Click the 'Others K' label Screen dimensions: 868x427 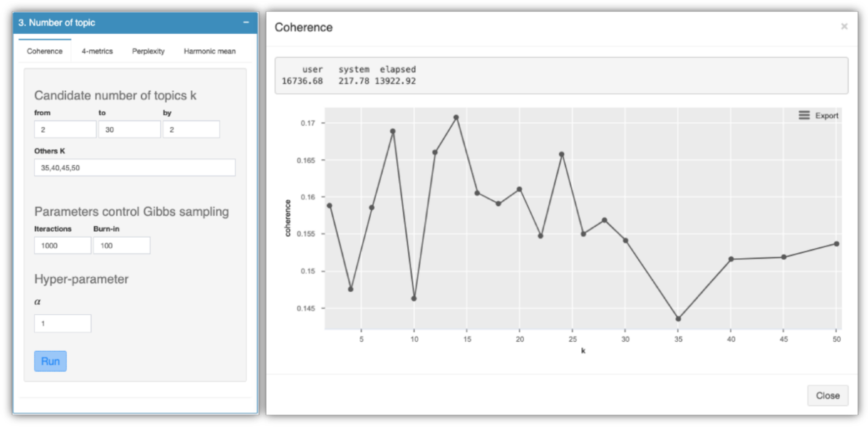(50, 151)
